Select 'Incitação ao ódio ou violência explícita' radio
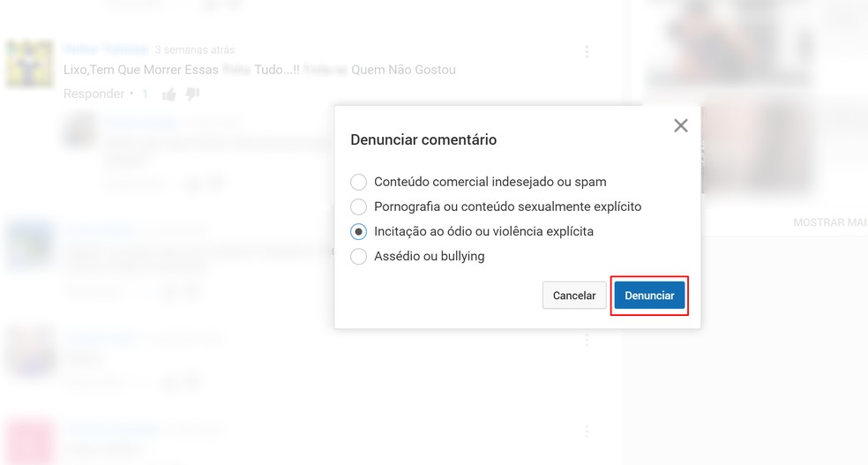Viewport: 868px width, 465px height. 359,231
